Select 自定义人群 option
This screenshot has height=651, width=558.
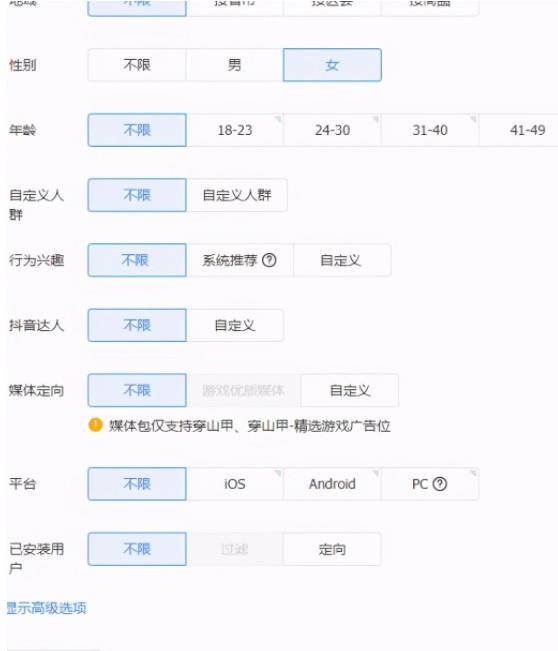[x=237, y=195]
